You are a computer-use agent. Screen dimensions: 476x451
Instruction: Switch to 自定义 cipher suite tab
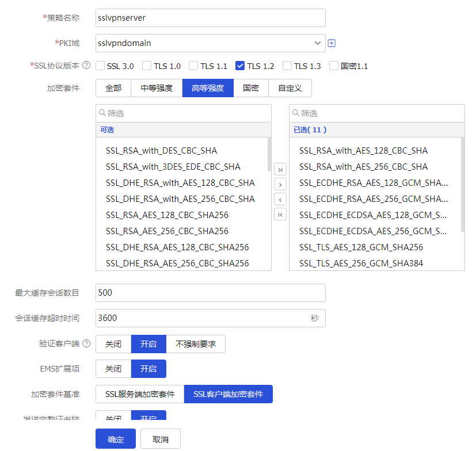pyautogui.click(x=290, y=88)
